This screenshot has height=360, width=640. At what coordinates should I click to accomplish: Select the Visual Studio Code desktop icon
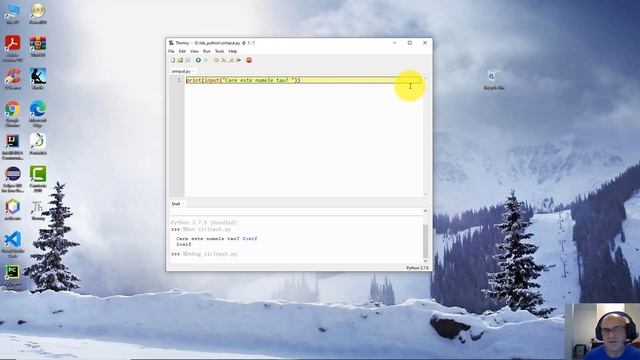click(13, 244)
